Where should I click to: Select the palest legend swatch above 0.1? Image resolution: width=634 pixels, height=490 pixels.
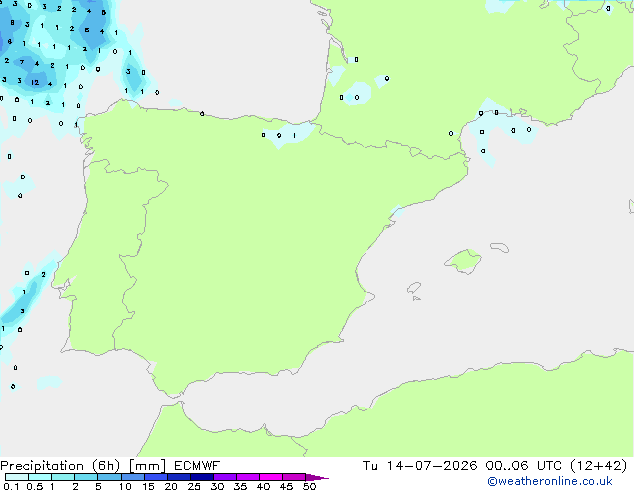(x=17, y=477)
